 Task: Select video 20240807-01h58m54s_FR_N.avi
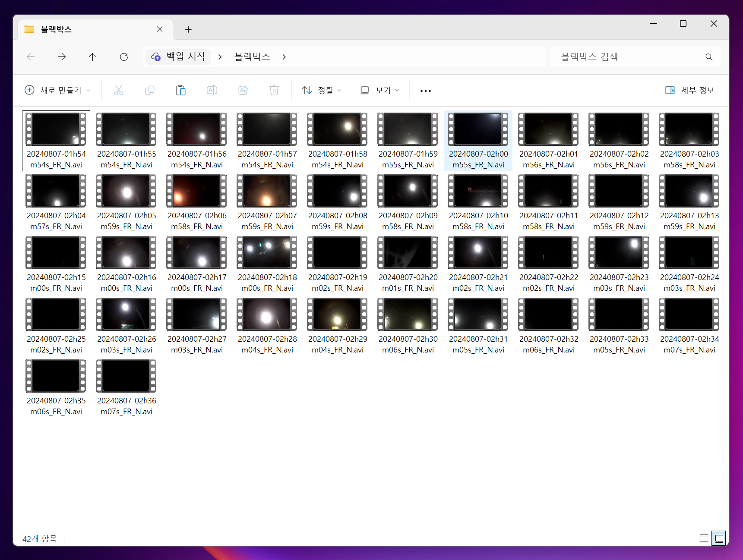point(338,141)
